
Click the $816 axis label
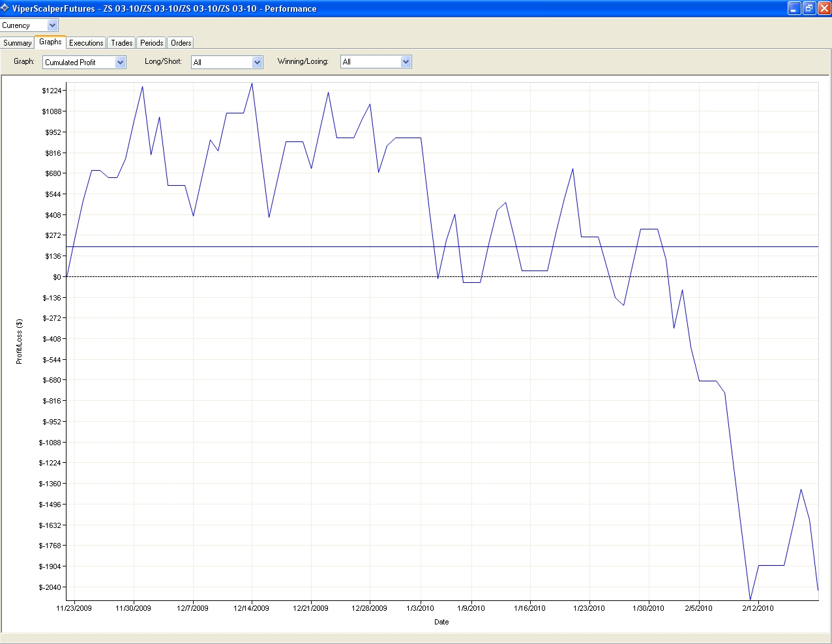[x=53, y=153]
